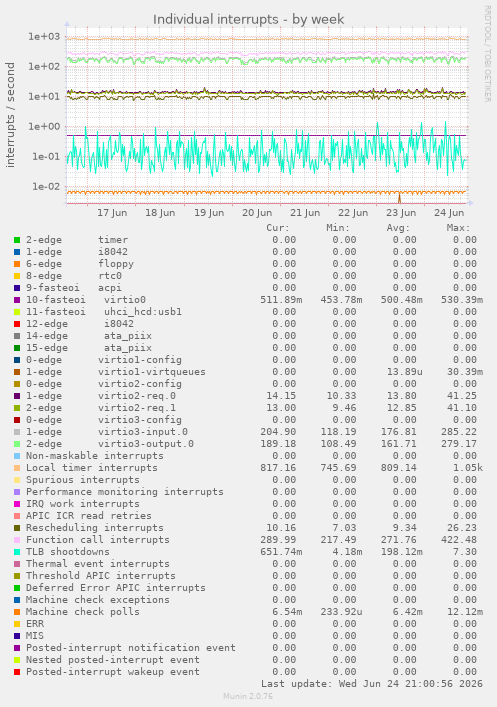Click the '9-fasteoi acpi' legend label
Image resolution: width=497 pixels, height=707 pixels.
pos(74,288)
